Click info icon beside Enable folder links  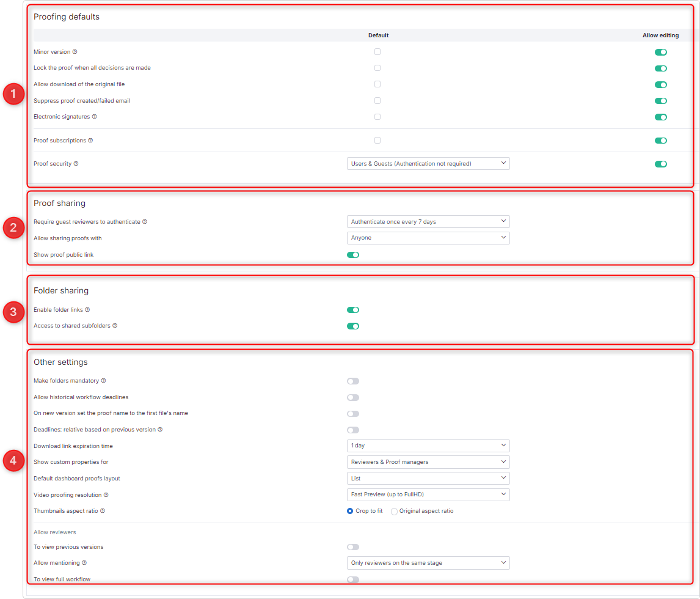(87, 309)
